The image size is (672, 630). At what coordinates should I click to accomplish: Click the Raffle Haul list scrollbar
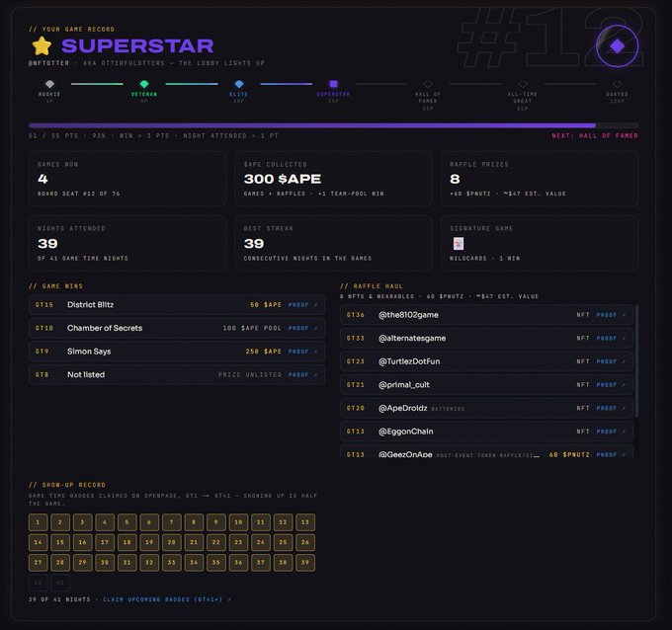[x=636, y=361]
